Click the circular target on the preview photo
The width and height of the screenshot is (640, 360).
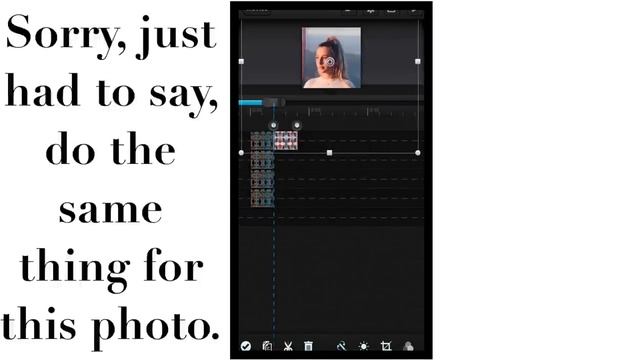[x=330, y=62]
